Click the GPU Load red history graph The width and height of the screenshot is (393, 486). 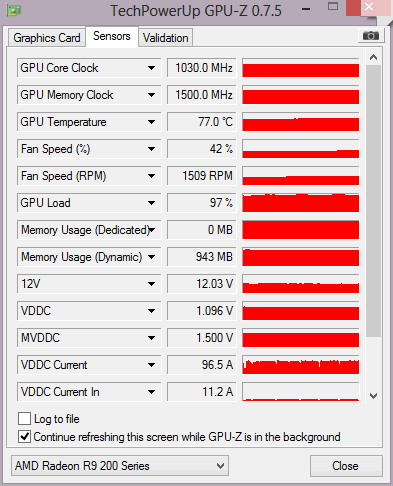click(x=301, y=203)
